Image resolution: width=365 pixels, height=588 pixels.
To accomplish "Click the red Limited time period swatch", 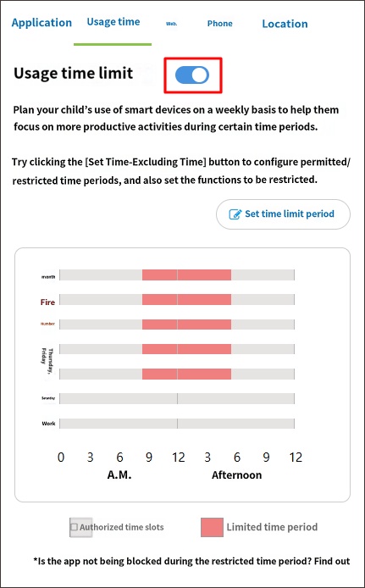I will 212,527.
